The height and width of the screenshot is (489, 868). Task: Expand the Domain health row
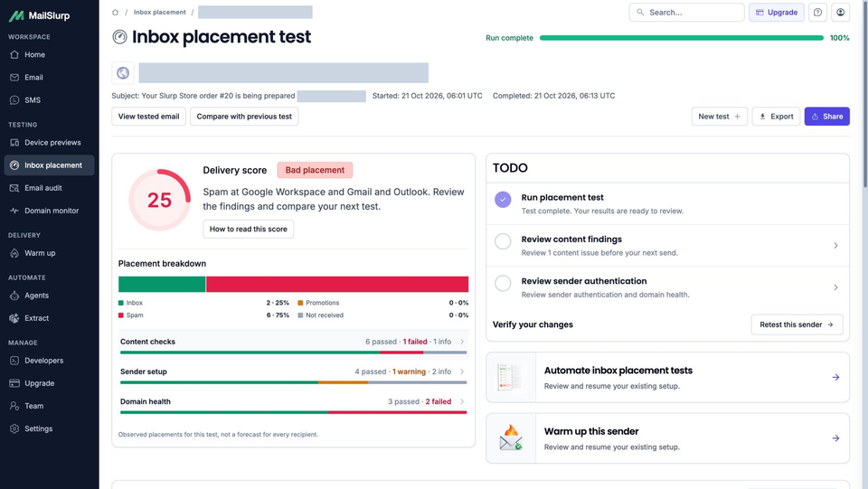293,404
